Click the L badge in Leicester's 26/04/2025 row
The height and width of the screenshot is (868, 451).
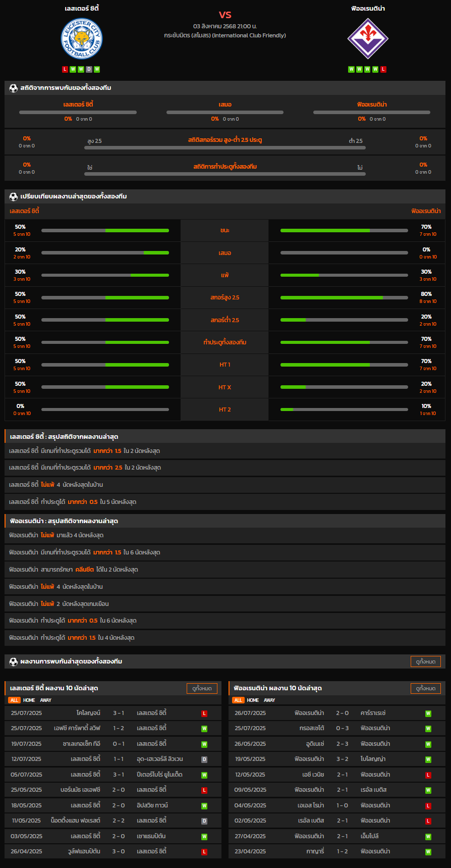click(204, 852)
